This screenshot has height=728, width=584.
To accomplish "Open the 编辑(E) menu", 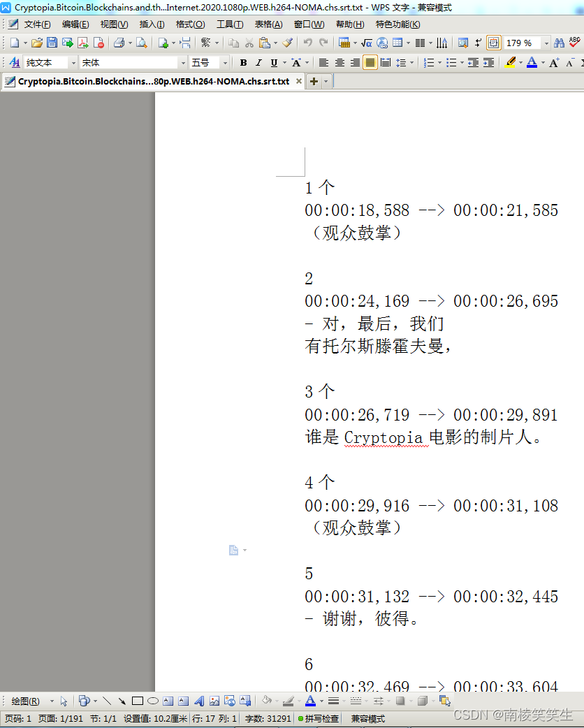I will point(75,24).
